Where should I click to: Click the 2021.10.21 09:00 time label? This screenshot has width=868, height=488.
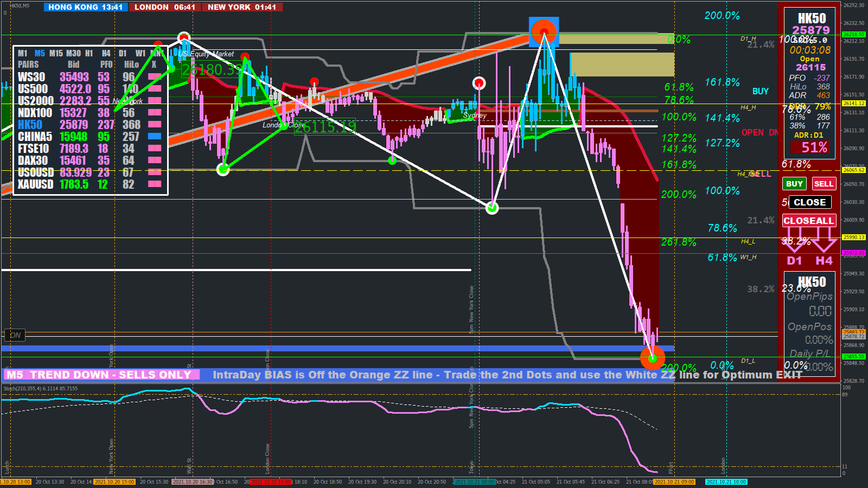click(674, 481)
